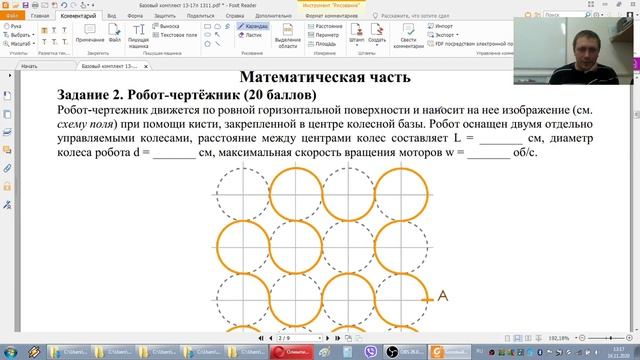Go to the first page
Viewport: 640px width, 360px height.
pyautogui.click(x=261, y=338)
